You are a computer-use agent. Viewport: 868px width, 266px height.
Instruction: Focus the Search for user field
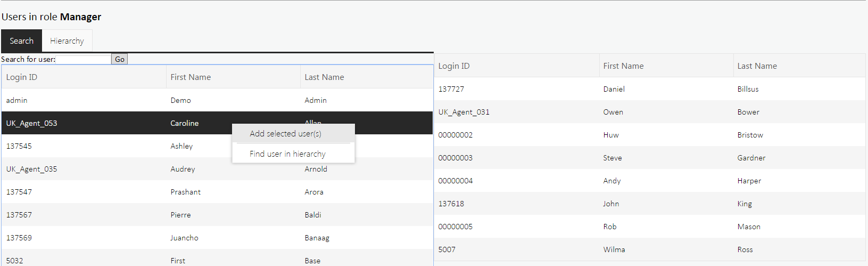click(x=84, y=59)
